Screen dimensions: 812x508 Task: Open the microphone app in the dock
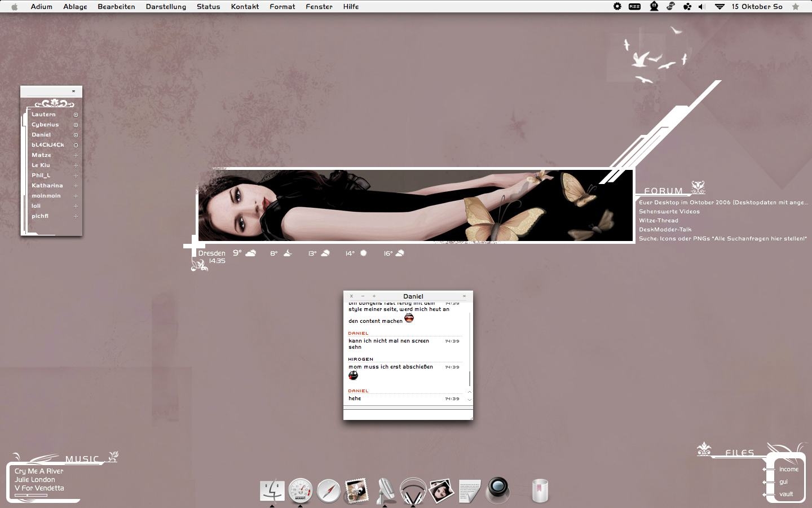[x=386, y=490]
